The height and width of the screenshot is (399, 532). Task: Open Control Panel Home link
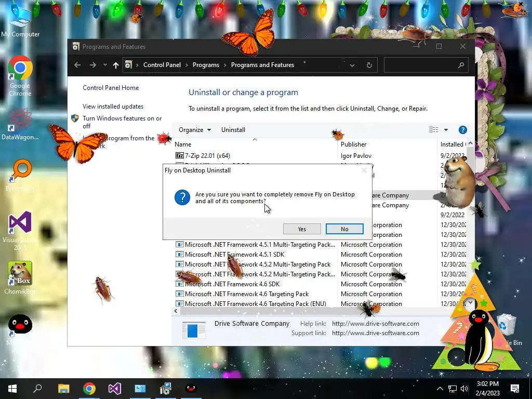(x=111, y=87)
